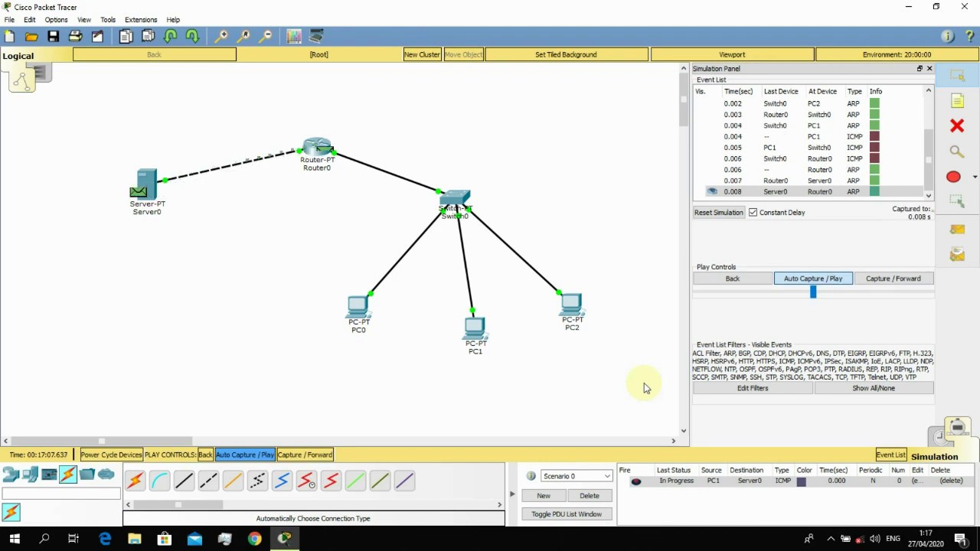Open the View menu
Image resolution: width=980 pixels, height=551 pixels.
pos(84,20)
